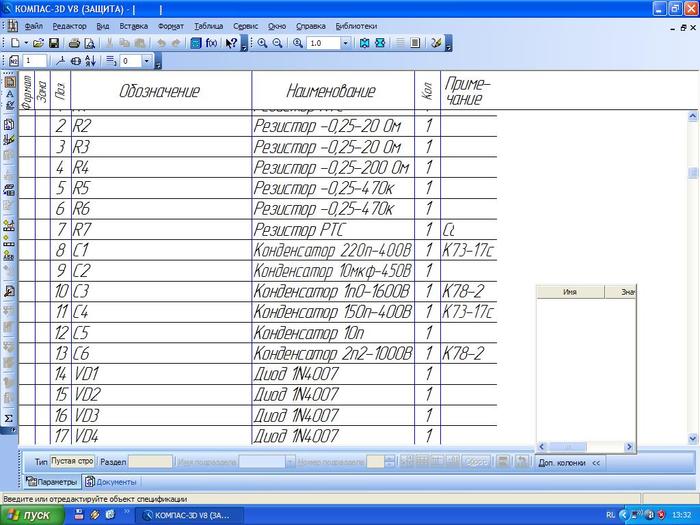700x525 pixels.
Task: Click the Windows пуск start button
Action: [x=32, y=514]
